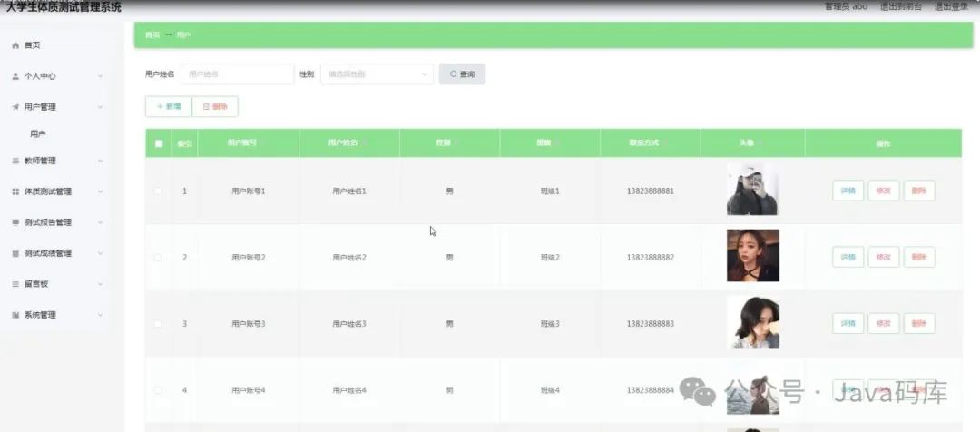Click 详情 for 用户账号1
Screen dimensions: 980x432
coord(848,191)
